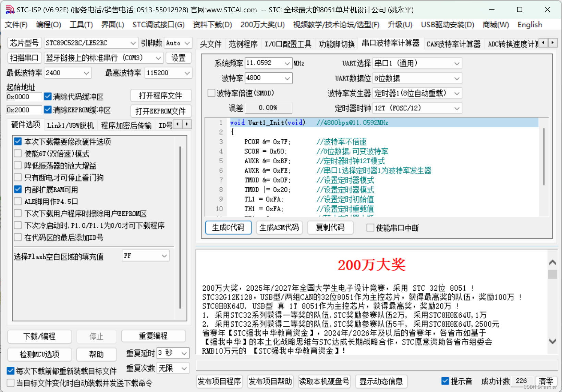Switch to I/O口配置工具 tab
This screenshot has width=562, height=392.
(288, 44)
